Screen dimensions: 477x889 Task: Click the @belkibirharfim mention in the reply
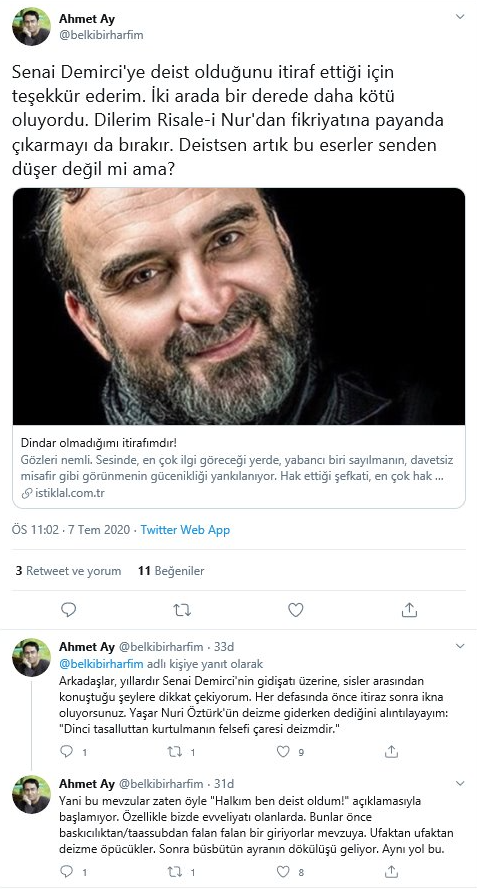pos(102,664)
